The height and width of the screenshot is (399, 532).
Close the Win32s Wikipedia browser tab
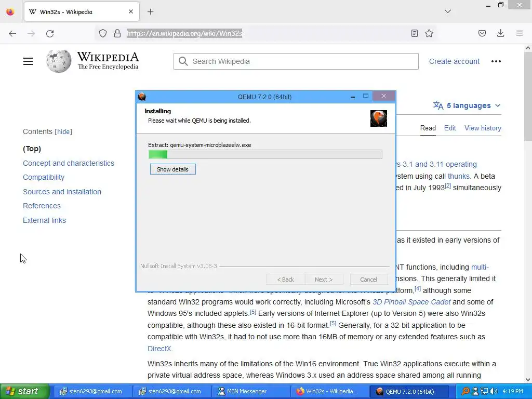pyautogui.click(x=130, y=12)
